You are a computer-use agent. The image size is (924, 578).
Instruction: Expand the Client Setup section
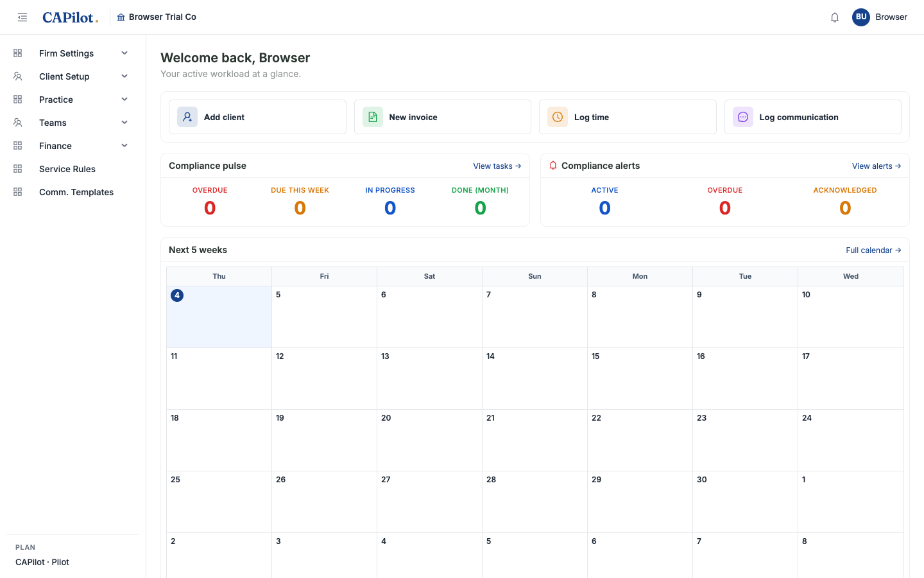pos(71,76)
